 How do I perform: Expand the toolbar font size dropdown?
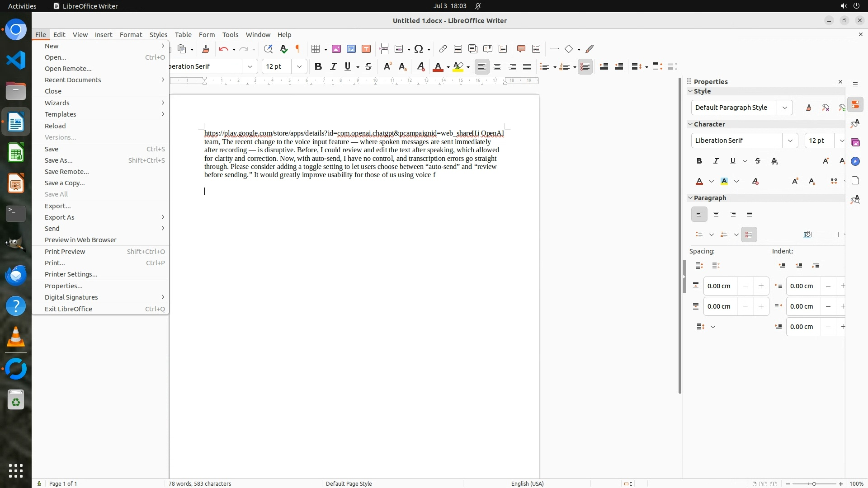299,66
